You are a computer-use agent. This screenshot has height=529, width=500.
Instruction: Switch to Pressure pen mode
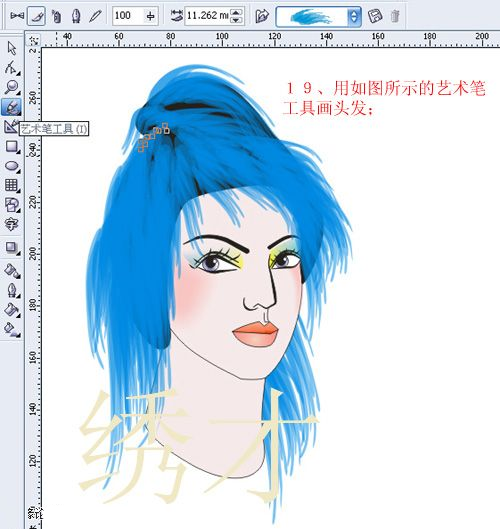click(x=96, y=16)
